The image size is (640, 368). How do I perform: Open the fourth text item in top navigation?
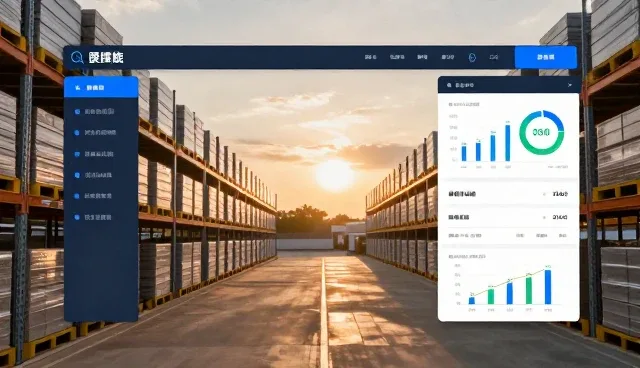(x=447, y=57)
